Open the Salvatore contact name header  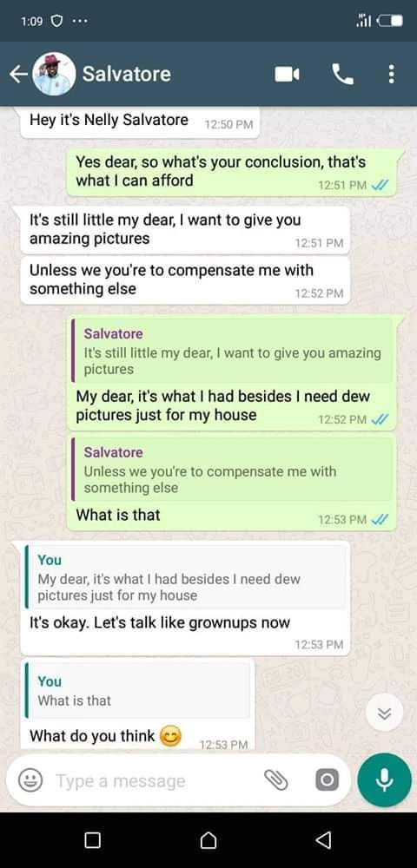tap(127, 74)
